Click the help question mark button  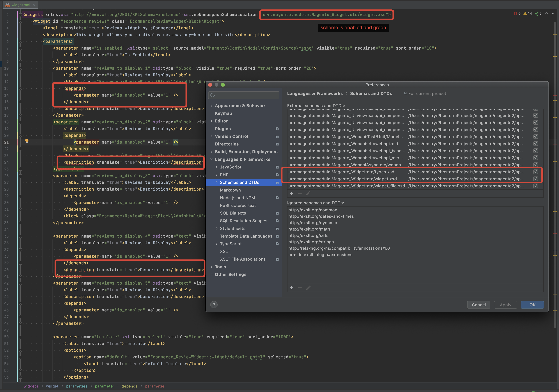pyautogui.click(x=214, y=305)
